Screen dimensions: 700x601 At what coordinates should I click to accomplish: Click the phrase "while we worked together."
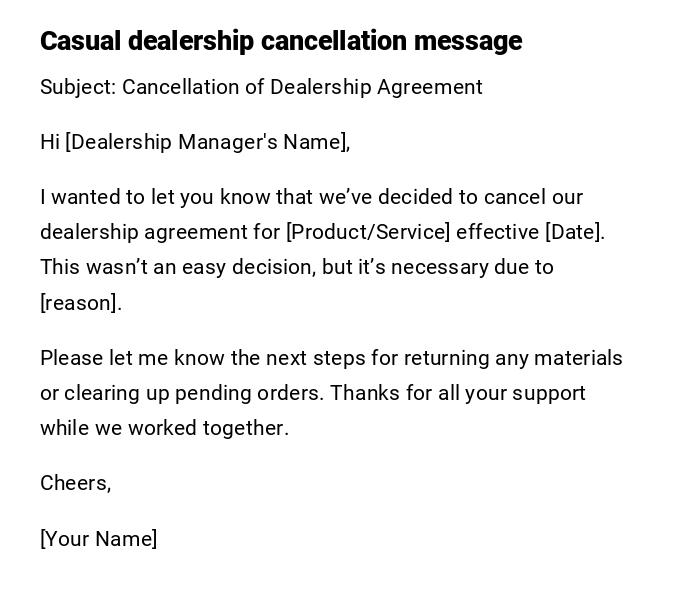pos(164,428)
